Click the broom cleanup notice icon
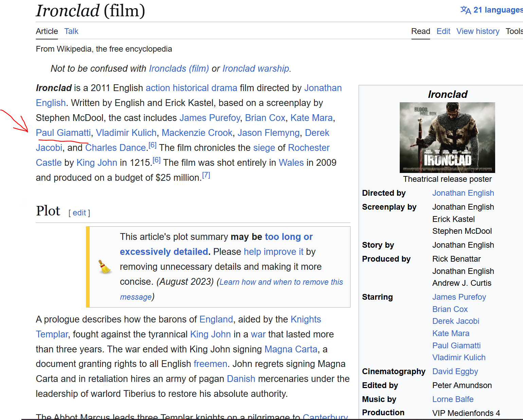 (x=105, y=267)
